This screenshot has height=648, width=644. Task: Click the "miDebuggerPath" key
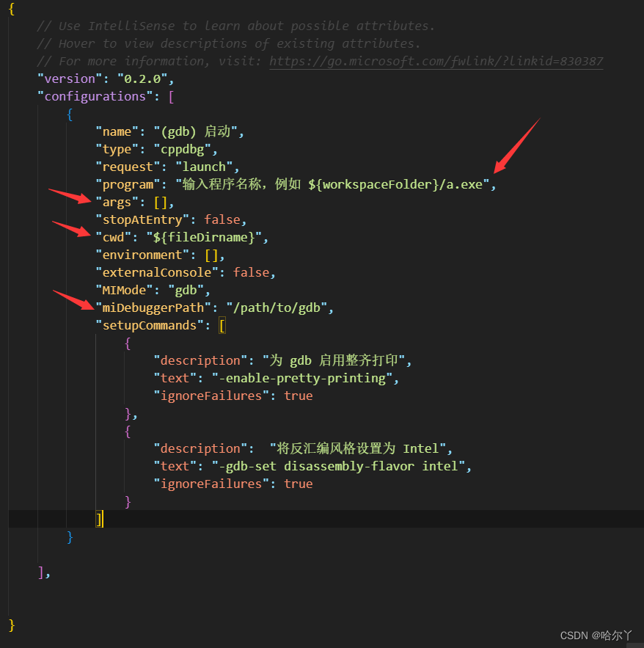[153, 308]
